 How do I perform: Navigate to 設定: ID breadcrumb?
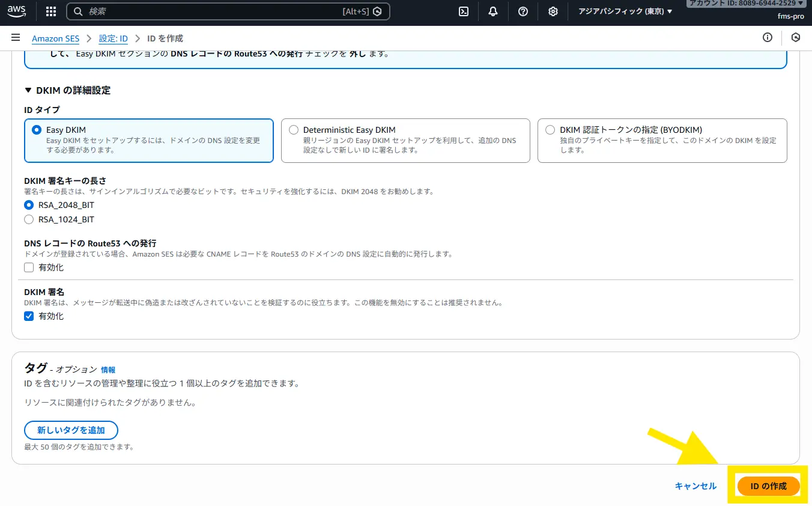pyautogui.click(x=113, y=38)
